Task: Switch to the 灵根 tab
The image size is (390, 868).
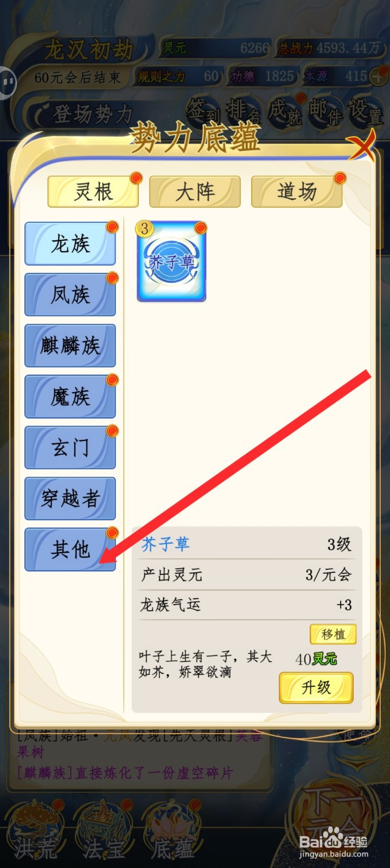Action: click(x=93, y=192)
